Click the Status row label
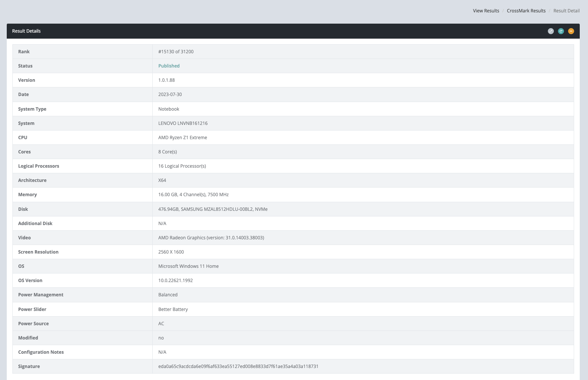Image resolution: width=588 pixels, height=380 pixels. 25,66
